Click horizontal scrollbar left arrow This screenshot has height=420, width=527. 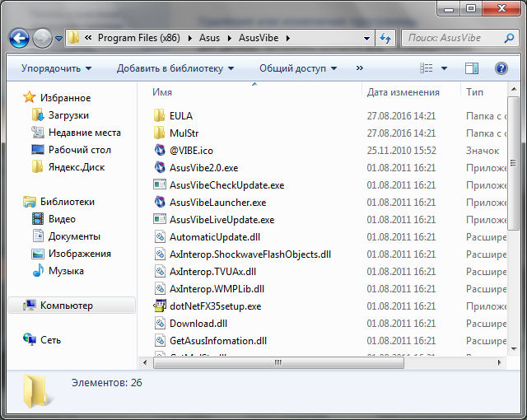click(x=145, y=362)
